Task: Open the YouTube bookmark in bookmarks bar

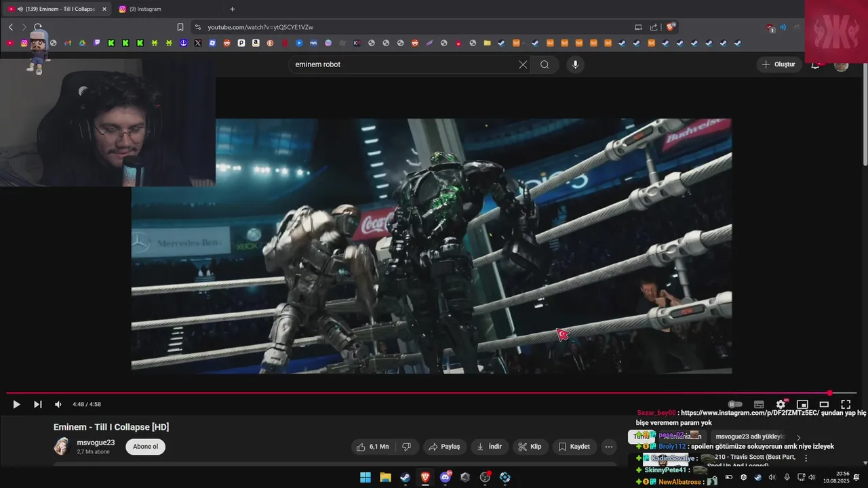Action: 10,43
